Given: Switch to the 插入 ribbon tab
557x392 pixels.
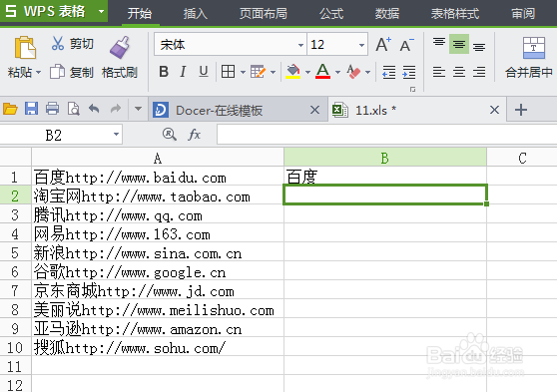Looking at the screenshot, I should tap(196, 14).
